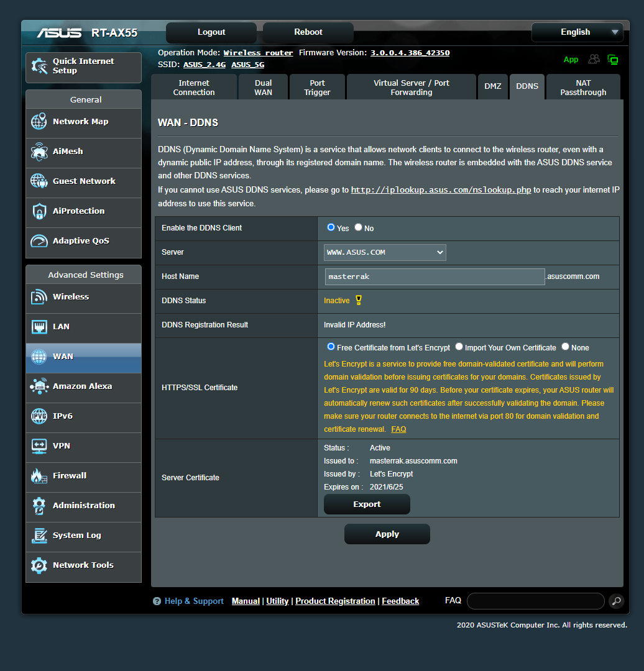Click the System Log notepad icon
The height and width of the screenshot is (671, 644).
[x=39, y=536]
